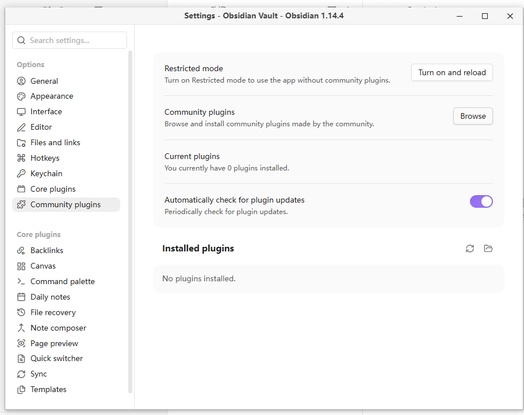Viewport: 524px width, 415px height.
Task: Open the plugins folder icon
Action: coord(488,248)
